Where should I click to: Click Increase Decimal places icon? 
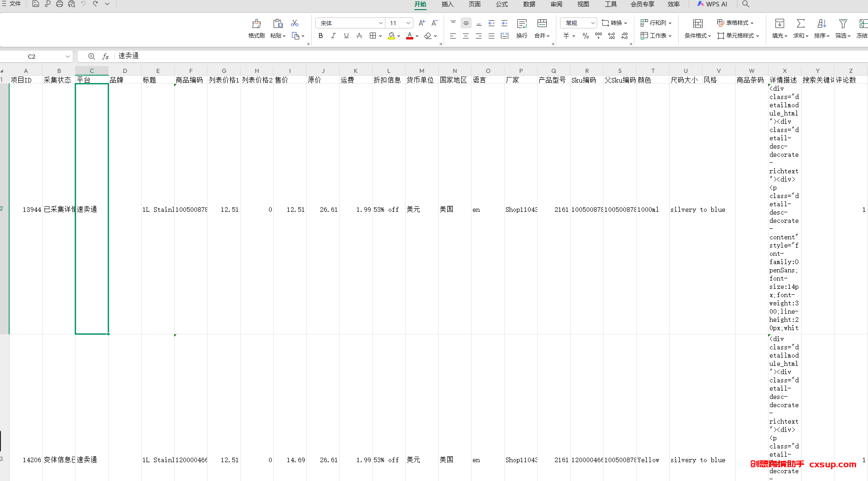click(611, 36)
